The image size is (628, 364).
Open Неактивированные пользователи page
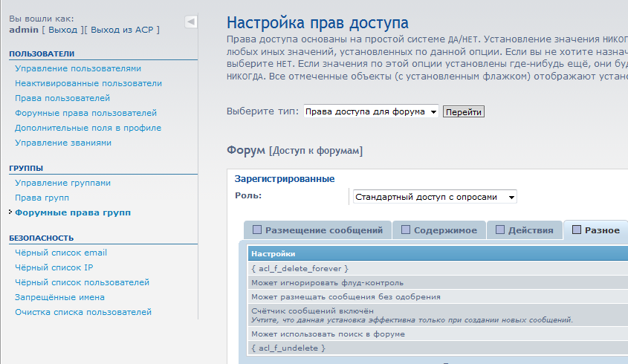[x=88, y=83]
